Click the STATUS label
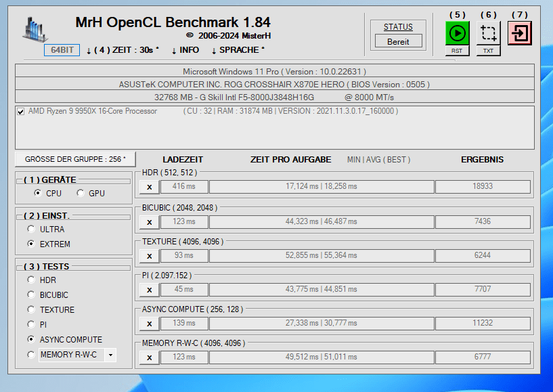 pyautogui.click(x=398, y=27)
